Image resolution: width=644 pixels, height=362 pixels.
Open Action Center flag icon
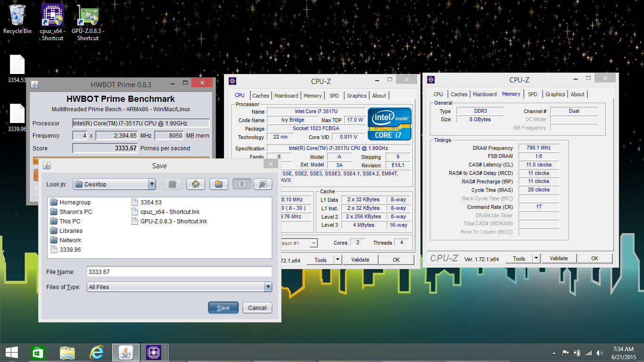coord(566,353)
